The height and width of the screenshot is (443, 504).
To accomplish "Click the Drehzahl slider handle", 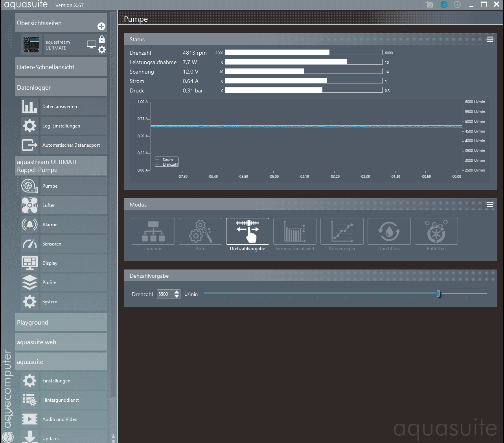I will [x=438, y=293].
